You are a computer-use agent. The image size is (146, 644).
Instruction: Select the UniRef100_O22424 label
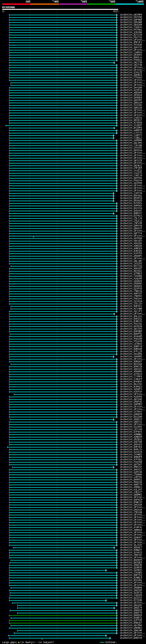(x=131, y=301)
